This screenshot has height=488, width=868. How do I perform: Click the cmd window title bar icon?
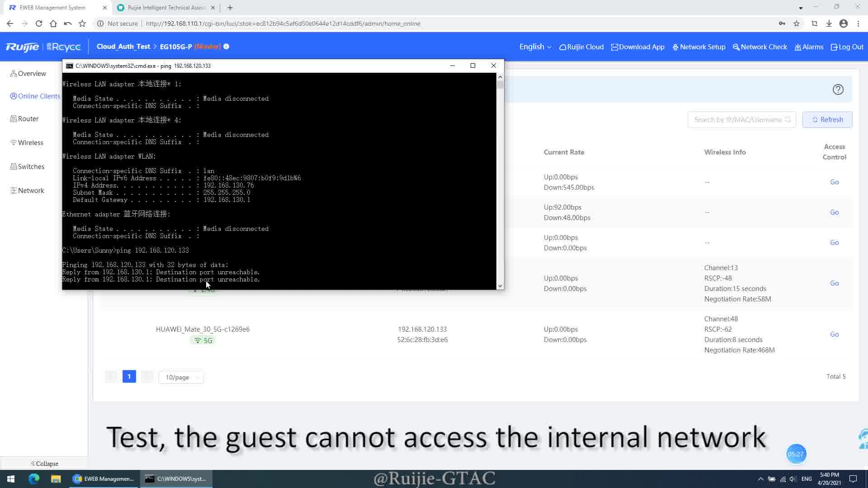(69, 66)
